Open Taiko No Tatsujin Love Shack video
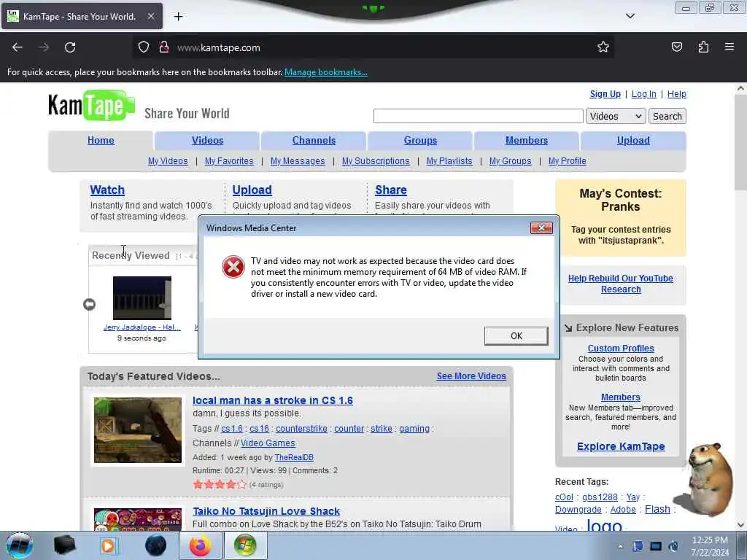The height and width of the screenshot is (560, 747). (x=266, y=511)
